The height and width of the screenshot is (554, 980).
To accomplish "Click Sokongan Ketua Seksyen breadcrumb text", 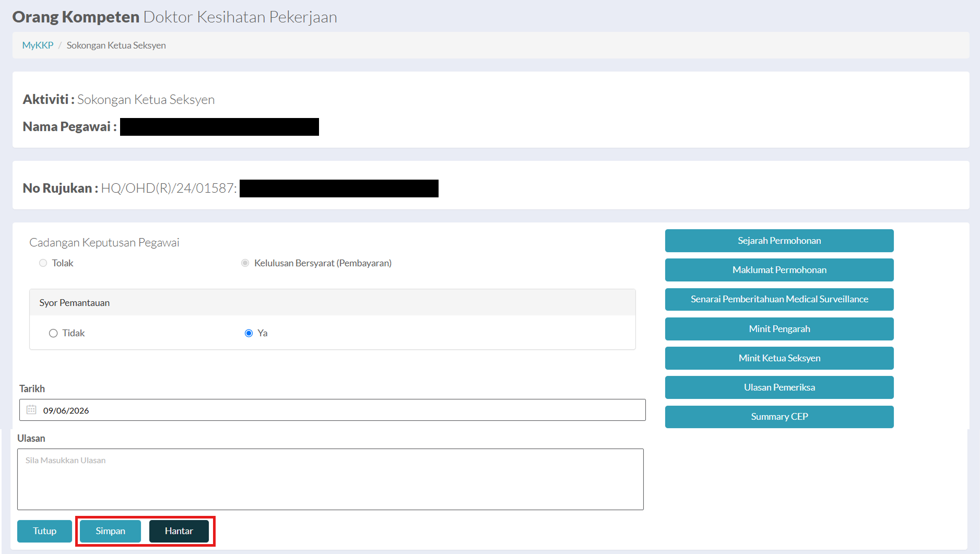I will (x=116, y=45).
